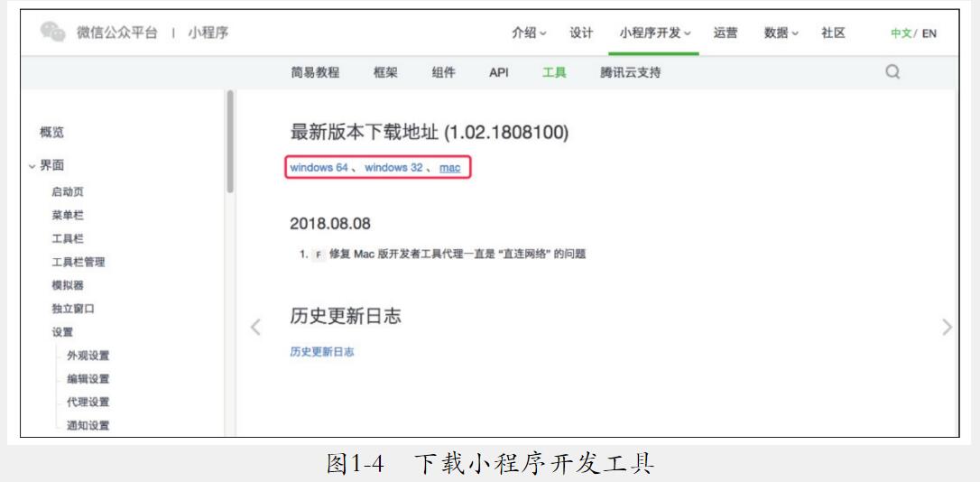
Task: Switch to the 工具 tab
Action: point(554,72)
